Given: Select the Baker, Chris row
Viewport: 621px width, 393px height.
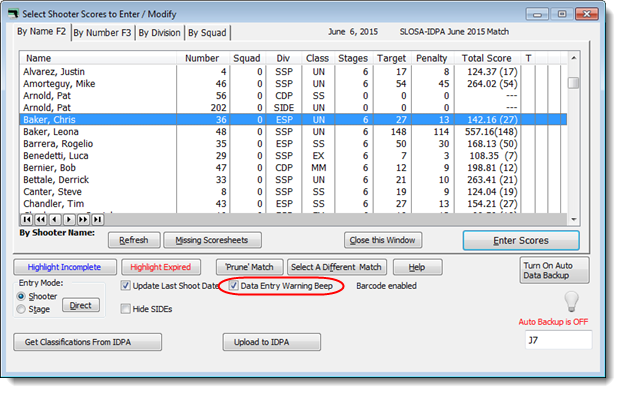Looking at the screenshot, I should [x=293, y=120].
